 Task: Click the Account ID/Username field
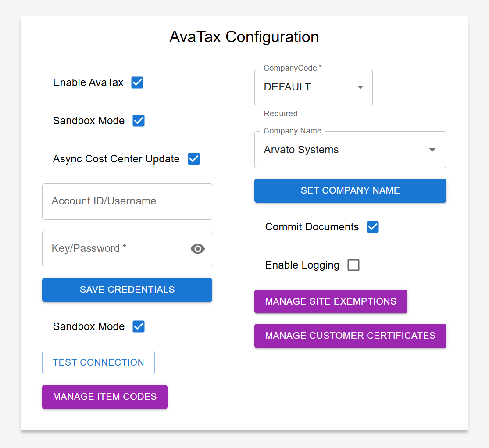tap(127, 201)
